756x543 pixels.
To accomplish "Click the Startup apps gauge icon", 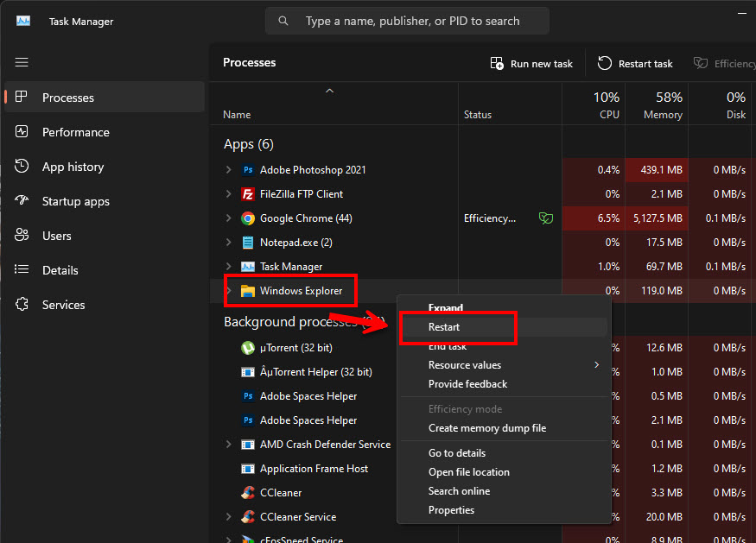I will [x=22, y=200].
